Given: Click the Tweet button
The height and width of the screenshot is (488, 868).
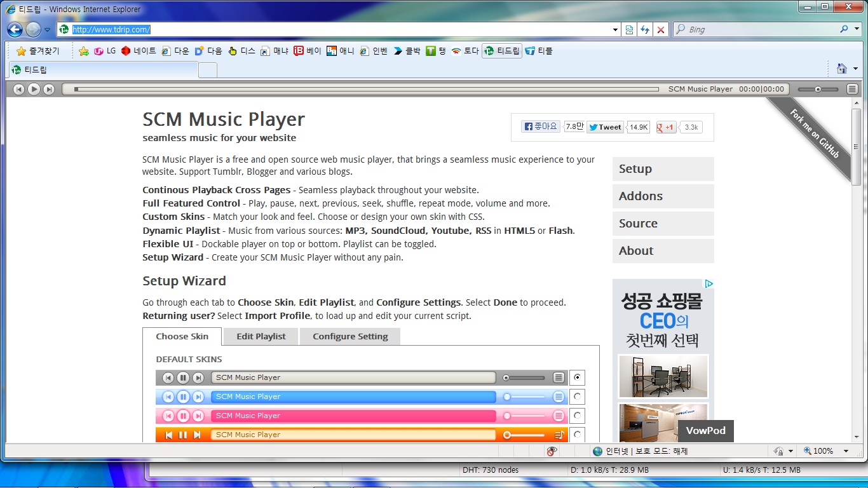Looking at the screenshot, I should click(x=605, y=127).
